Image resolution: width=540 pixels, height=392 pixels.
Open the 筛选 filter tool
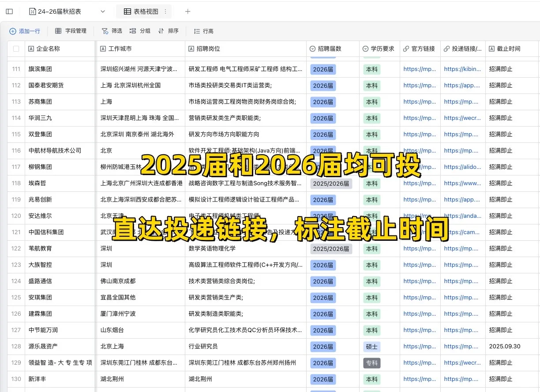click(112, 31)
